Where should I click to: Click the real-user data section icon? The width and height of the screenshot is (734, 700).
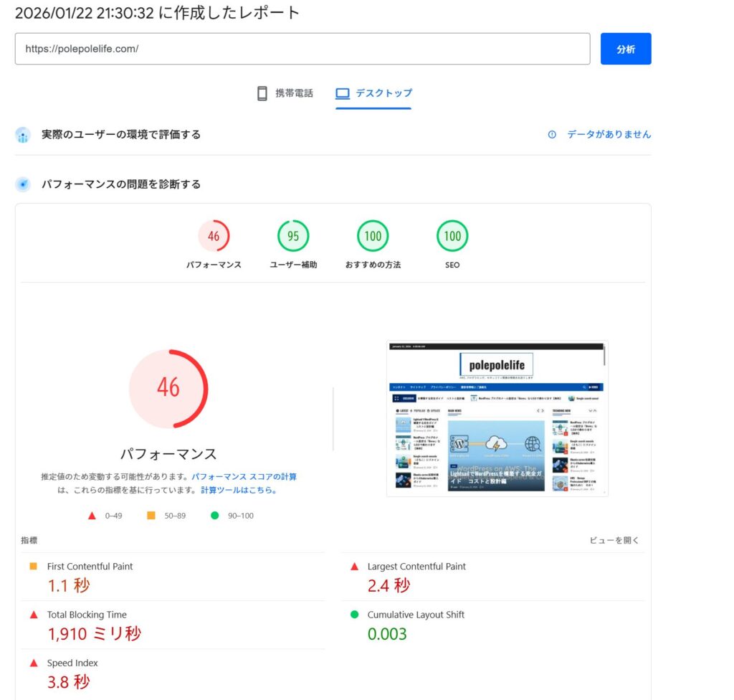click(x=22, y=135)
